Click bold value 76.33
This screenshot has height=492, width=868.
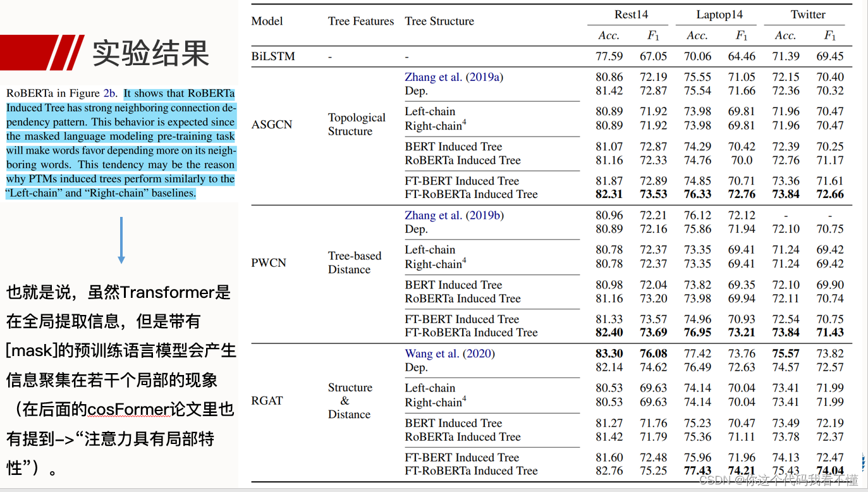point(697,194)
